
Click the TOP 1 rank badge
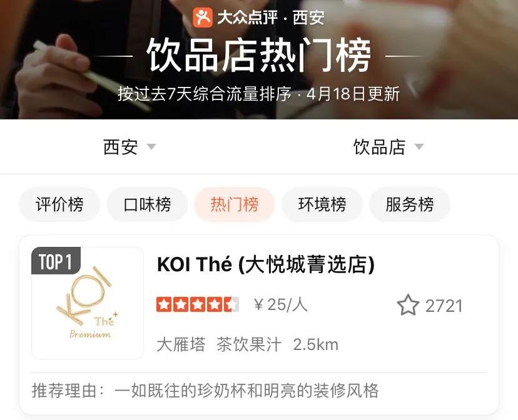pyautogui.click(x=56, y=261)
